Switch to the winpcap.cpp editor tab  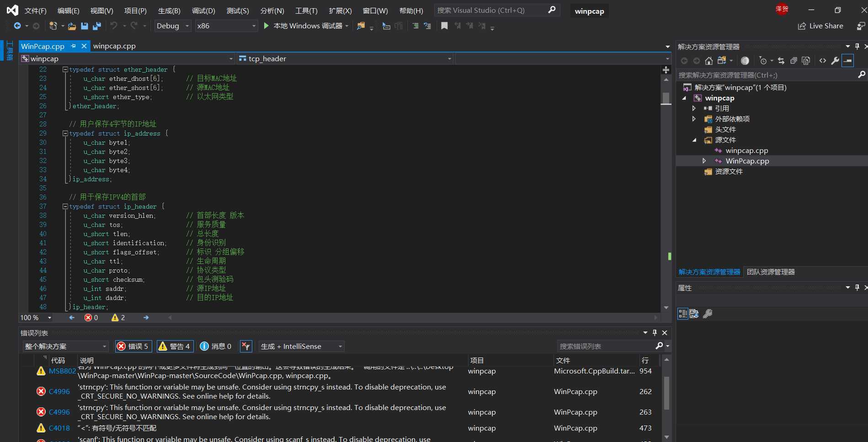tap(114, 46)
